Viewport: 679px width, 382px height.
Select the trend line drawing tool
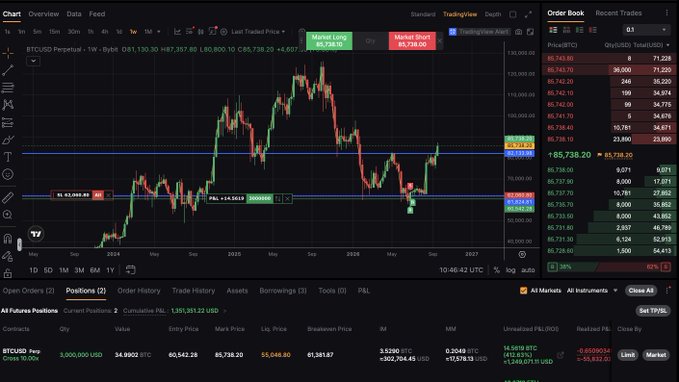click(x=8, y=70)
